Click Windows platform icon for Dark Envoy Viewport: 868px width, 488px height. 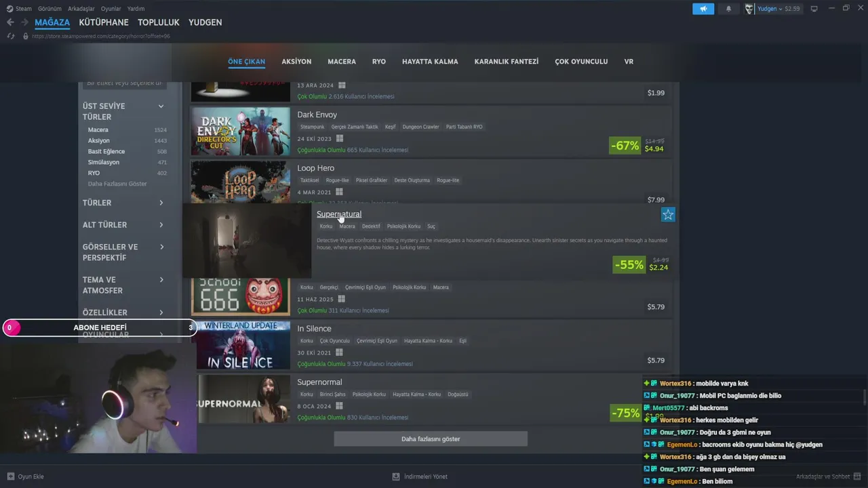(x=340, y=139)
